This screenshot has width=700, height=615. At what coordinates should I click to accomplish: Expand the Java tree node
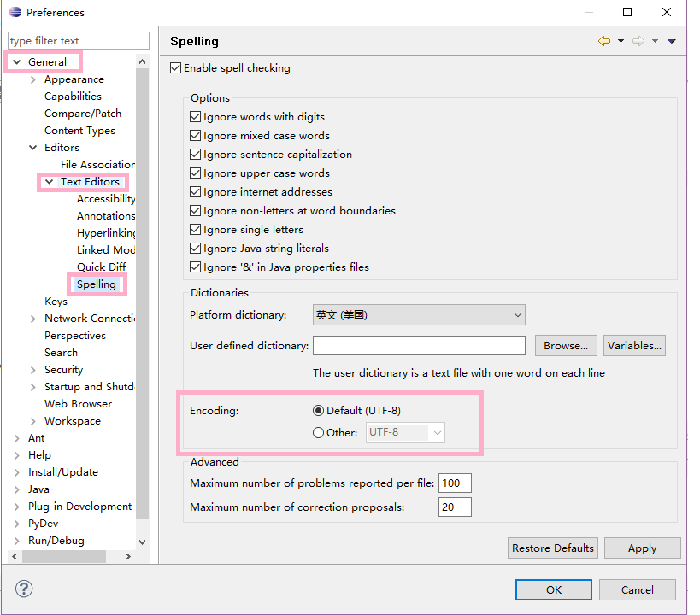[x=16, y=489]
